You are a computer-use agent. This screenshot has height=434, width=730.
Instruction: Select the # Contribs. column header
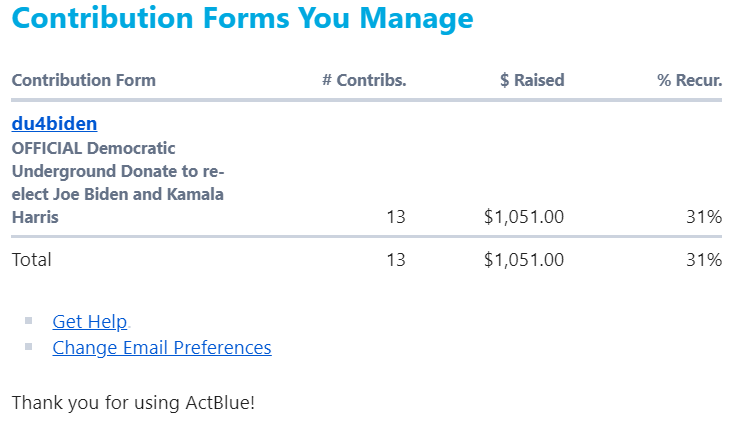click(364, 80)
